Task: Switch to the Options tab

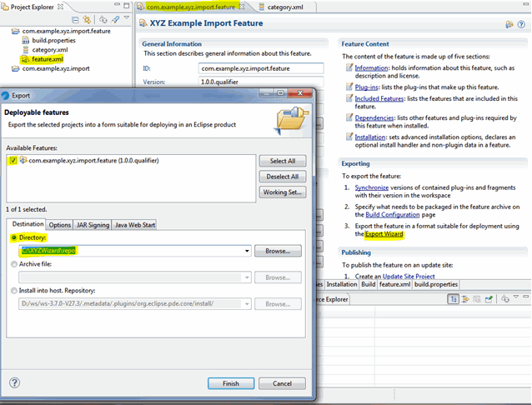Action: (60, 225)
